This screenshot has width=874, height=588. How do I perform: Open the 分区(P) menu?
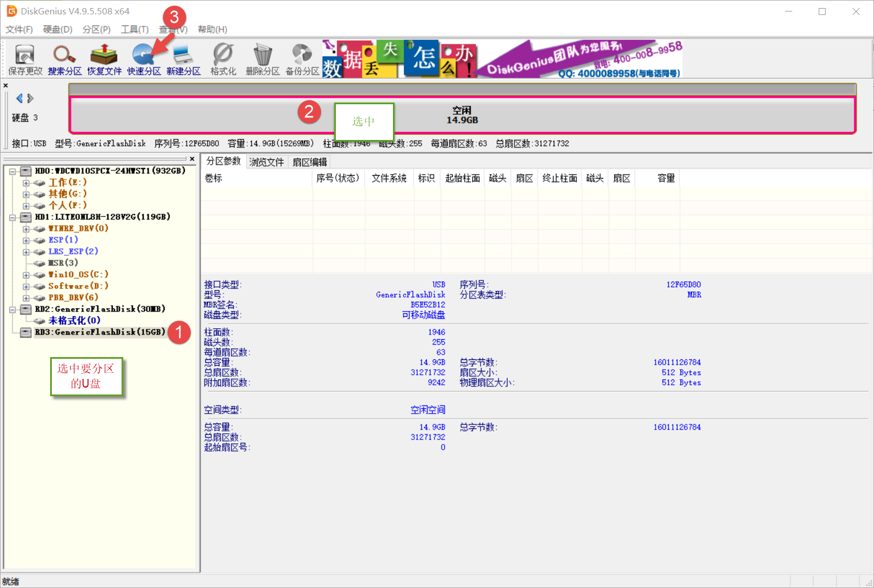(96, 29)
